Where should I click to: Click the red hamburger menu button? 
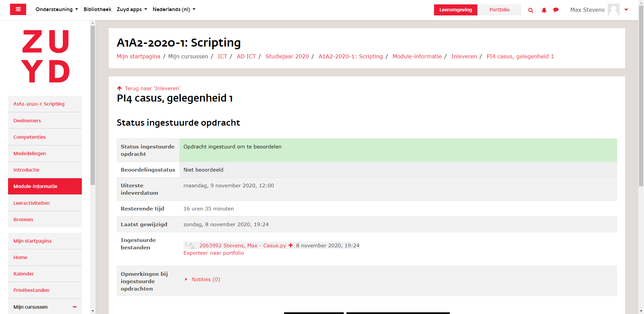pos(18,9)
